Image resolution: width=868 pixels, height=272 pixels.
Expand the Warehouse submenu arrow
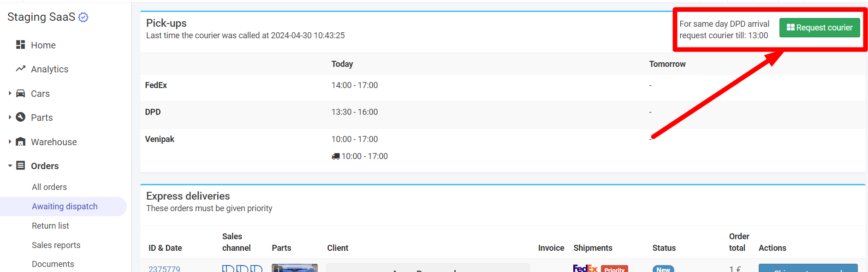tap(10, 142)
